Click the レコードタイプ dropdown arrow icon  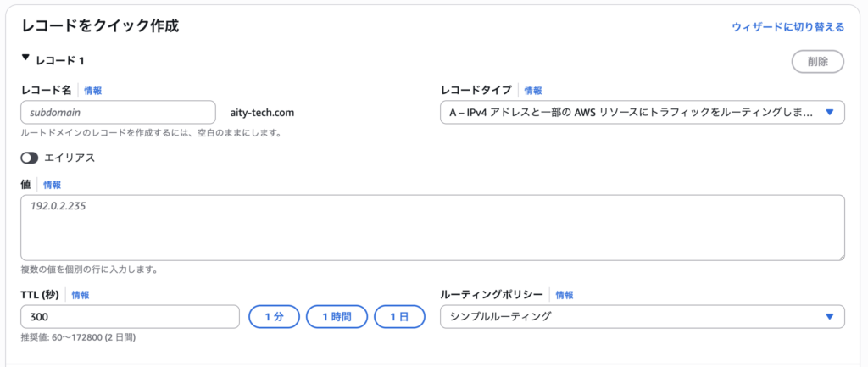(830, 112)
